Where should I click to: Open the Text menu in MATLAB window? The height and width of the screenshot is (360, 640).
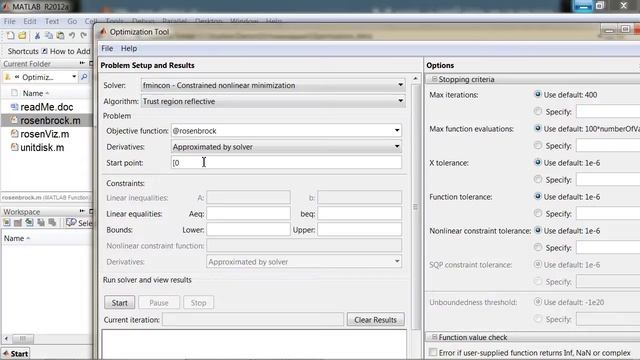coord(52,21)
